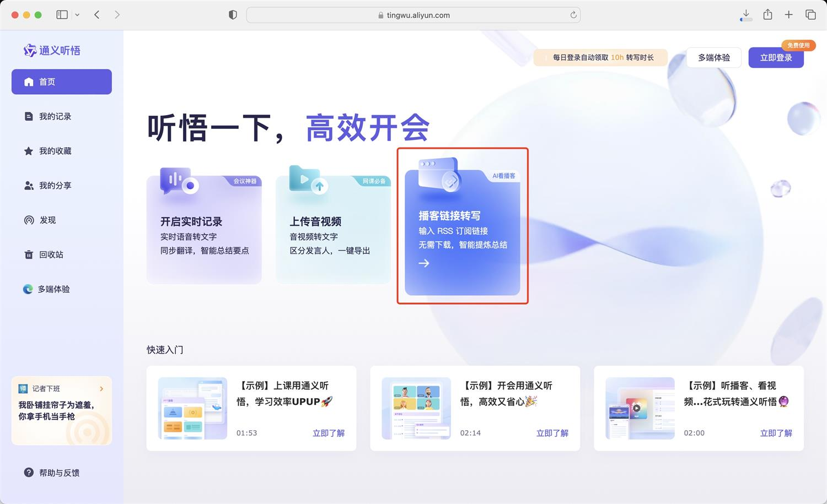Viewport: 827px width, 504px height.
Task: Click the 【示例】上课用通义听悟 title
Action: [284, 393]
